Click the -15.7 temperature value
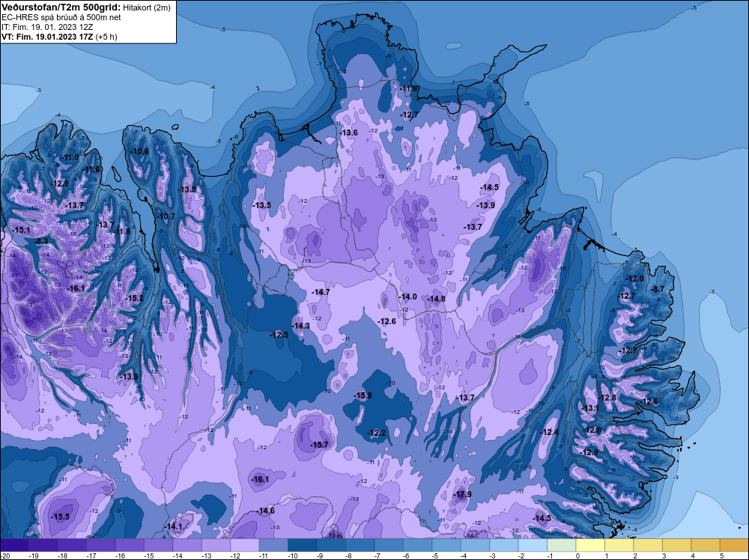This screenshot has width=749, height=560. point(320,445)
